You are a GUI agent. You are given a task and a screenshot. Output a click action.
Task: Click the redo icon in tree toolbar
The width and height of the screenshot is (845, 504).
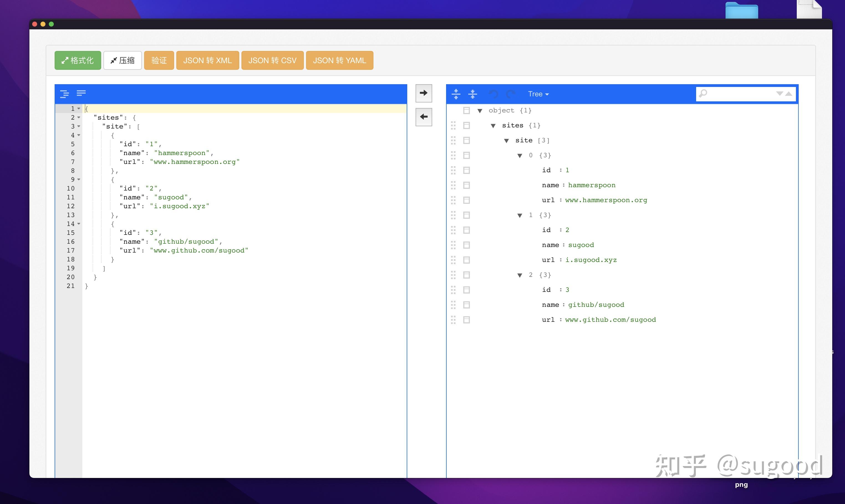(x=511, y=94)
